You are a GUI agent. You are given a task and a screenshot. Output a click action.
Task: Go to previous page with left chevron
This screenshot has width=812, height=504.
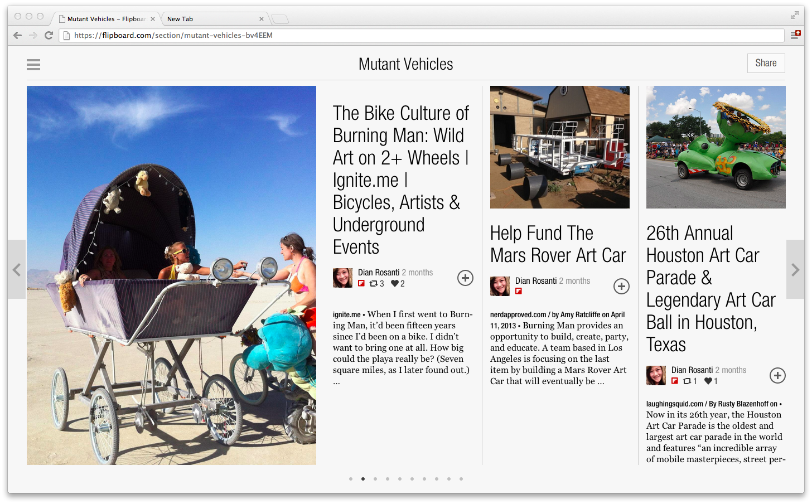pyautogui.click(x=17, y=270)
